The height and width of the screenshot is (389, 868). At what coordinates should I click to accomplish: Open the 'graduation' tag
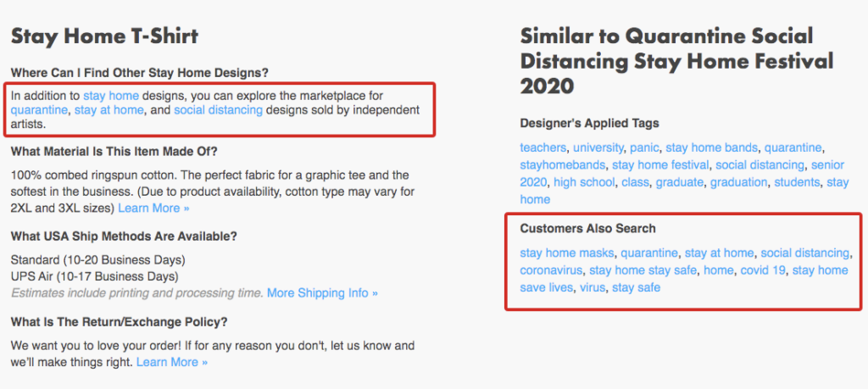[739, 182]
